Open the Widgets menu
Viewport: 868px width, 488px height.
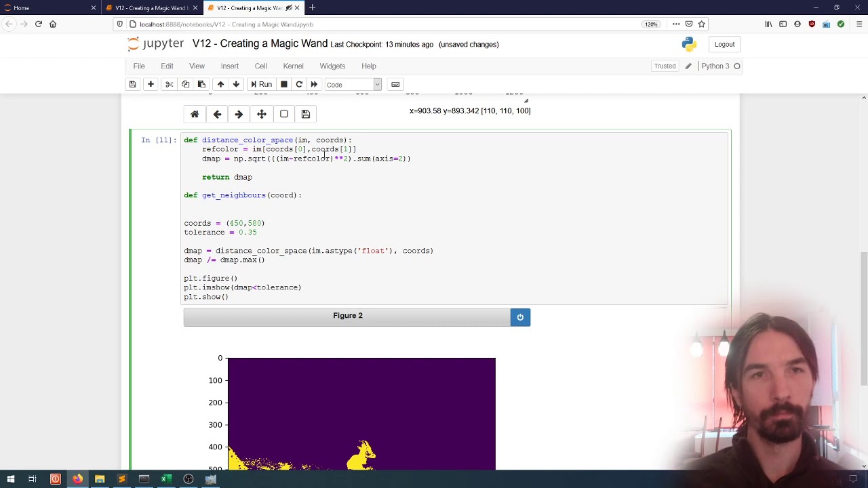pyautogui.click(x=332, y=66)
